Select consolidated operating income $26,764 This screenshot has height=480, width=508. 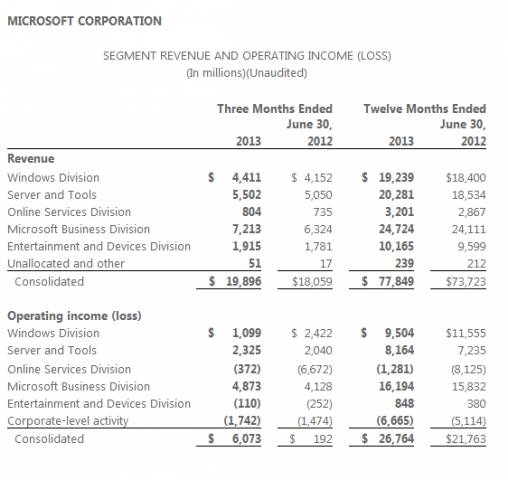click(388, 439)
